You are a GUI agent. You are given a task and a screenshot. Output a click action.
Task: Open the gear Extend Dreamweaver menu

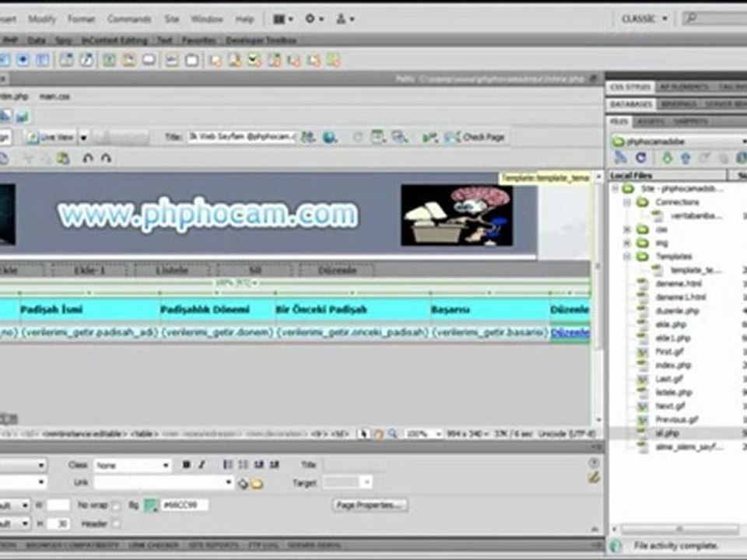pos(314,19)
